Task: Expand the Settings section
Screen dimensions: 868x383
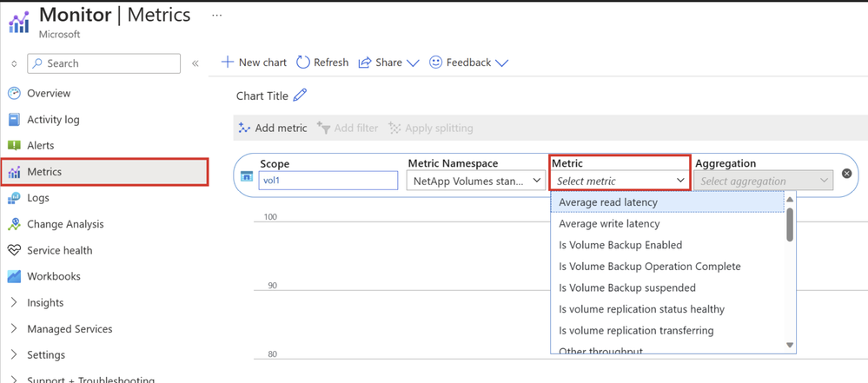Action: (15, 354)
